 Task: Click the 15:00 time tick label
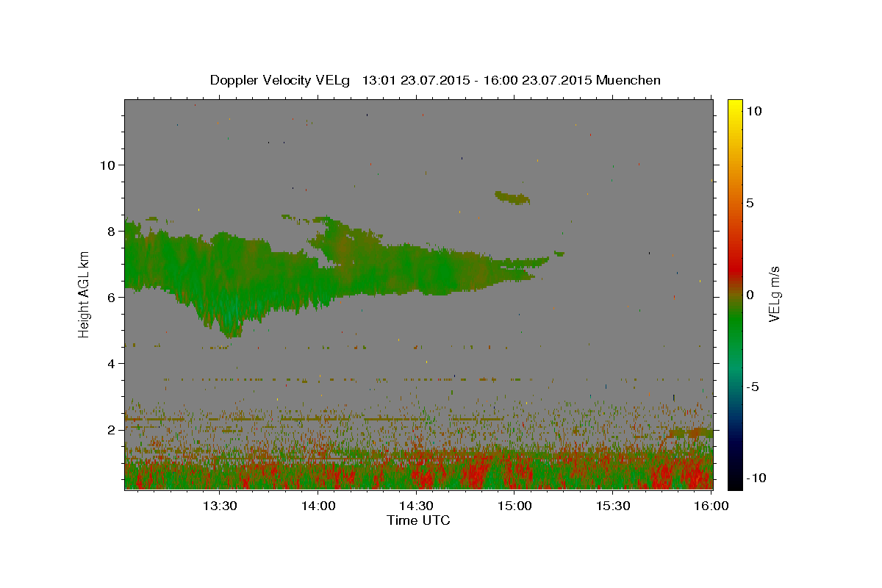(x=514, y=506)
